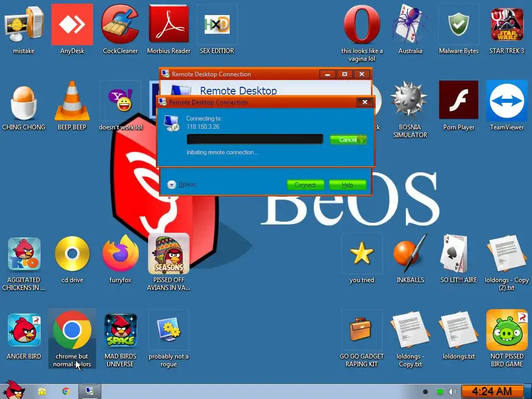This screenshot has height=399, width=532.
Task: Open the VLC cone icon labeled BEEP BEEP
Action: tap(72, 106)
